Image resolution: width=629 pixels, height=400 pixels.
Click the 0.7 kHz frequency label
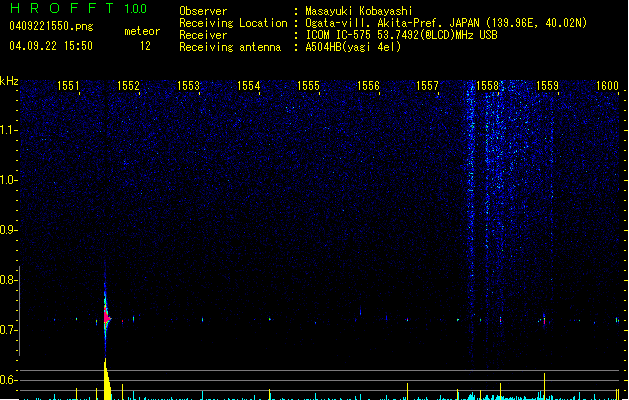pos(8,330)
